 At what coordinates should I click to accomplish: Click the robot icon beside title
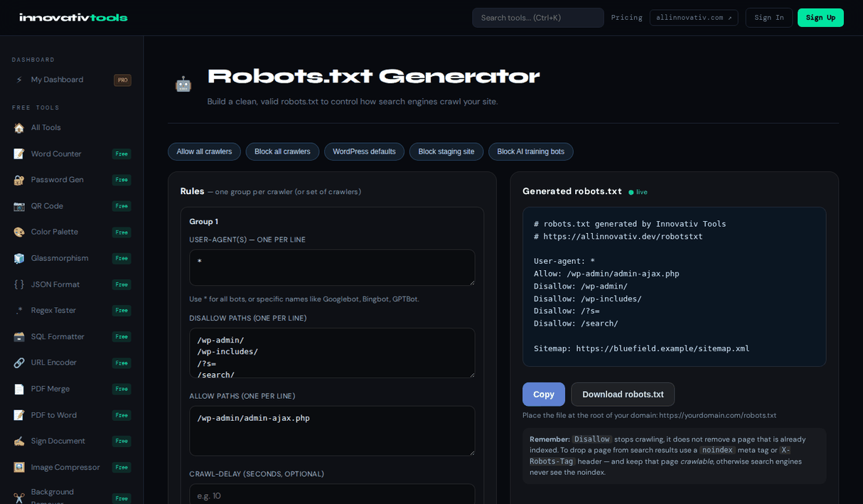pyautogui.click(x=183, y=84)
